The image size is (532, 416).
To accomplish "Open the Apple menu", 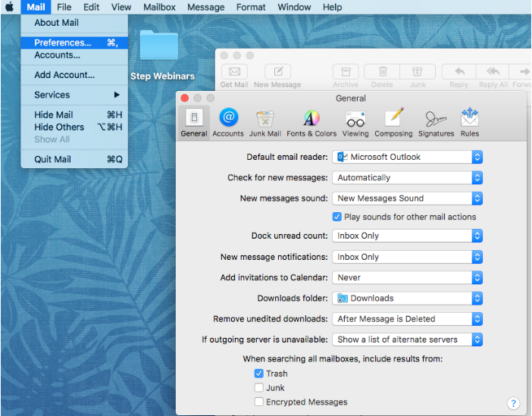I will [10, 7].
